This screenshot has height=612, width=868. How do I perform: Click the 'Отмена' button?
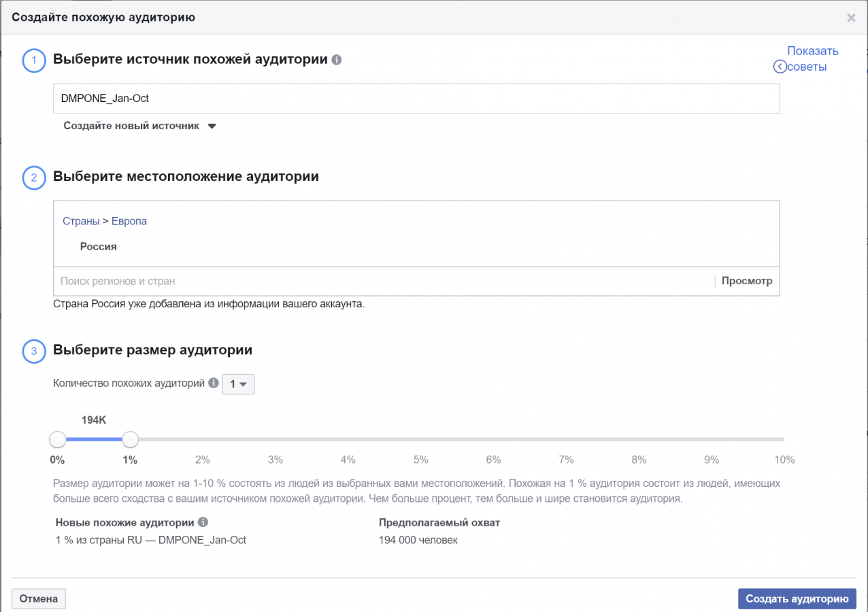pyautogui.click(x=39, y=598)
